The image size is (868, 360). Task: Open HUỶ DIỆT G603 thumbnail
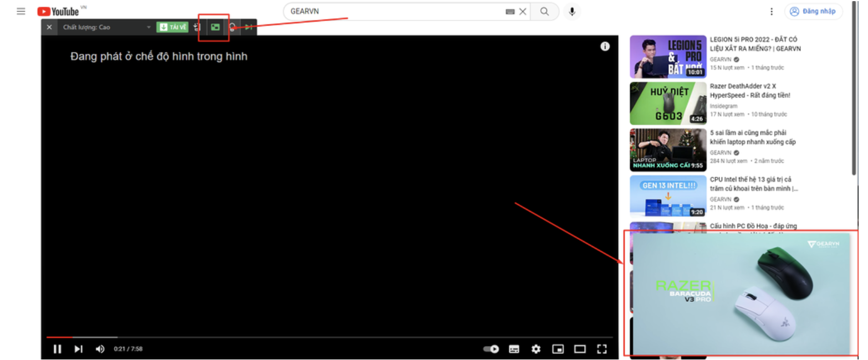coord(668,104)
